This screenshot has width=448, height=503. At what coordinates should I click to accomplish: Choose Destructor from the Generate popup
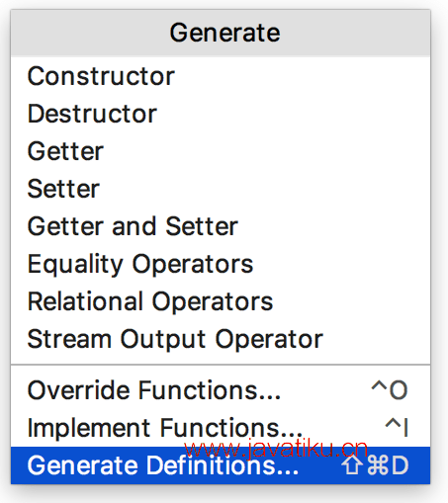coord(221,114)
